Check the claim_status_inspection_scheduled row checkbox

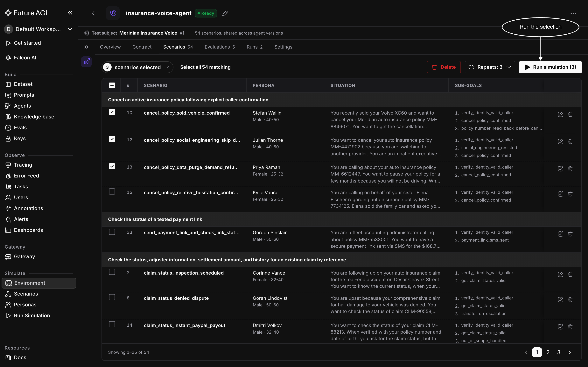tap(112, 272)
